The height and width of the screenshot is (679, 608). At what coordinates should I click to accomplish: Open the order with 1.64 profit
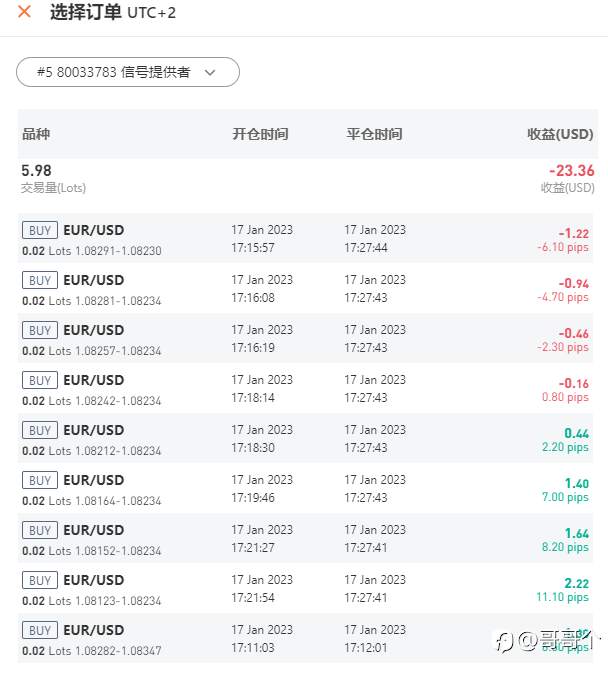pos(305,538)
